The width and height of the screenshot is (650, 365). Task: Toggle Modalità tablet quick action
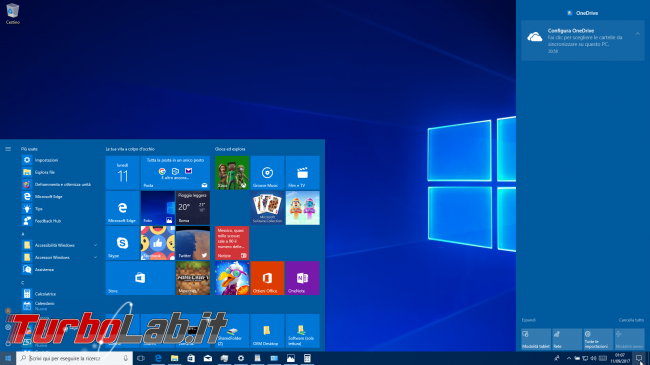[536, 339]
